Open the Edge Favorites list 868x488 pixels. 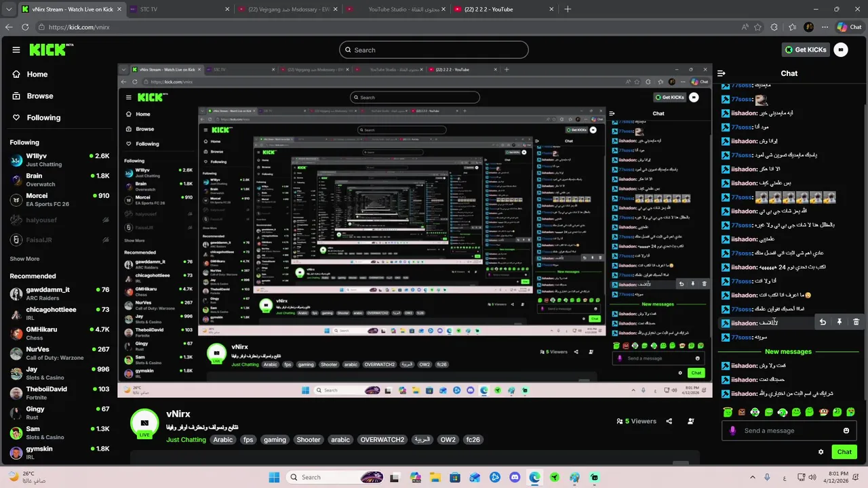tap(792, 27)
